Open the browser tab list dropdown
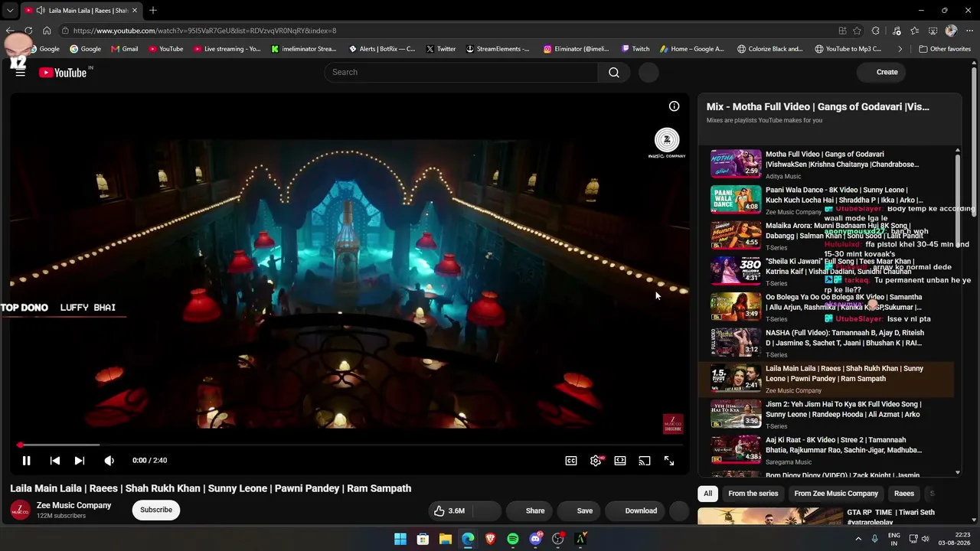The height and width of the screenshot is (551, 980). 10,11
